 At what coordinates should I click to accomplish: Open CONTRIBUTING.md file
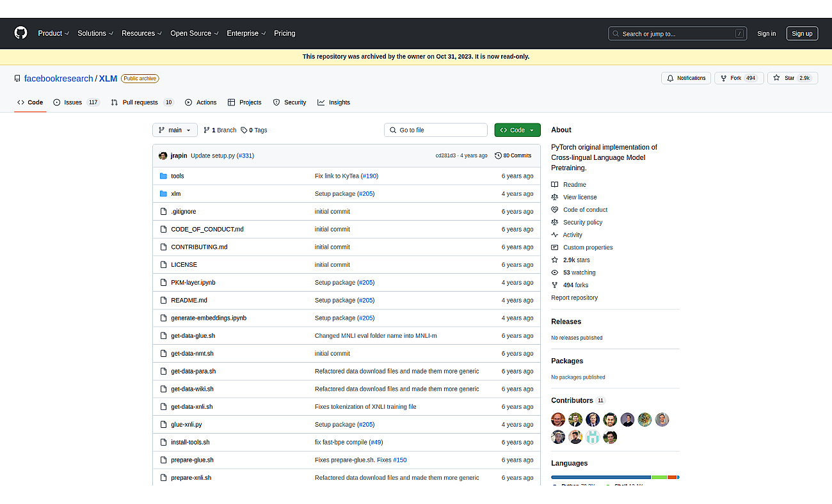click(199, 247)
